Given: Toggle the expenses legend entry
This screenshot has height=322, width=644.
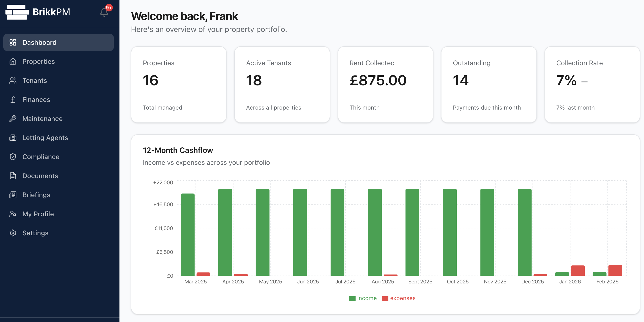Looking at the screenshot, I should point(398,298).
